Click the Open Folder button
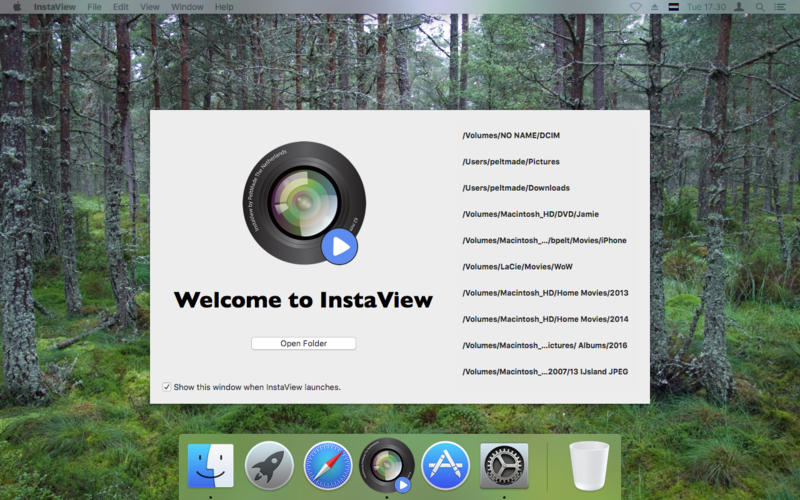This screenshot has width=800, height=500. [x=303, y=343]
